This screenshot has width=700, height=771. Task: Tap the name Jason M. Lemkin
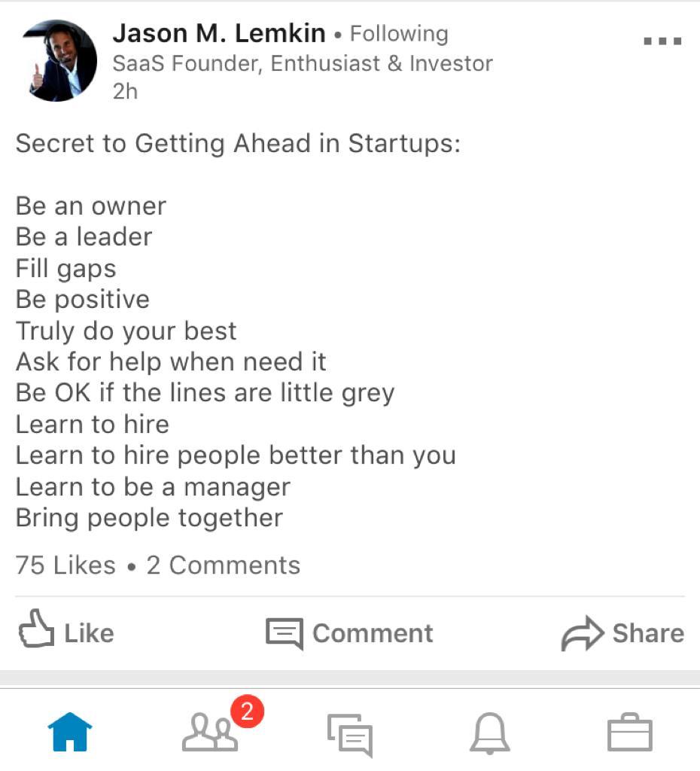pos(219,33)
